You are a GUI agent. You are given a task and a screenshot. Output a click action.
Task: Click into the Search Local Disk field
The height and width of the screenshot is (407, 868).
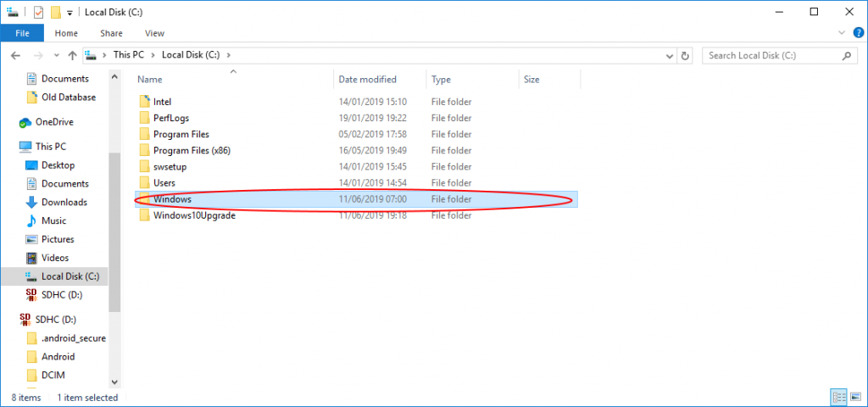(773, 55)
